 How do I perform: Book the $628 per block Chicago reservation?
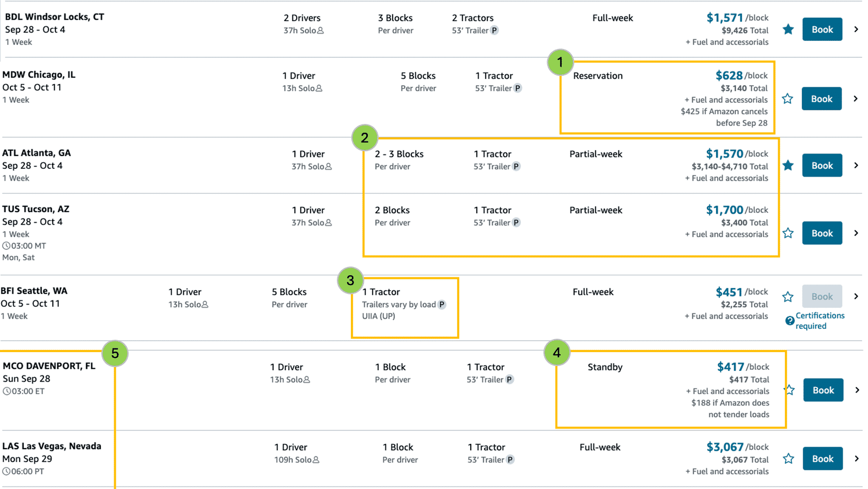point(822,99)
